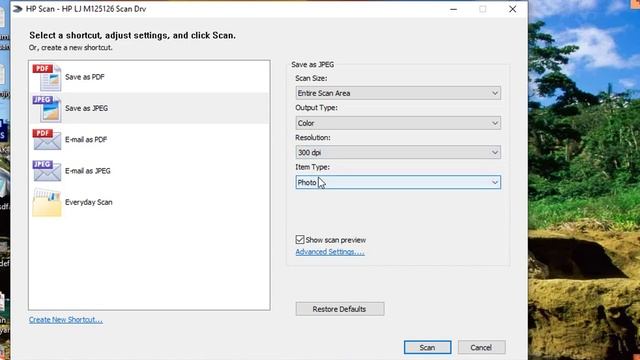The image size is (640, 360).
Task: Toggle the Show scan preview checkbox
Action: [300, 240]
